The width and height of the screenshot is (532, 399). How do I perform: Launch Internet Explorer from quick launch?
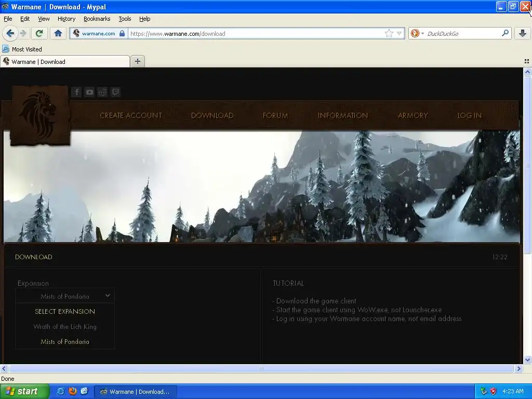[60, 392]
